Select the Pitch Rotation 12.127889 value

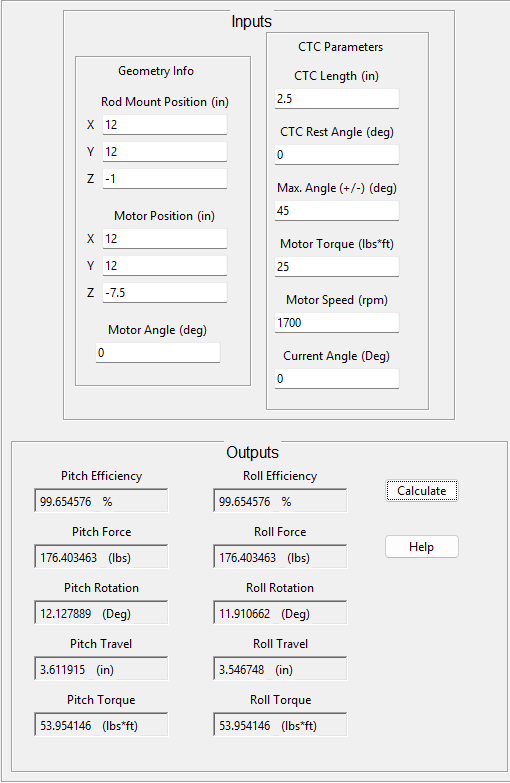pos(101,613)
